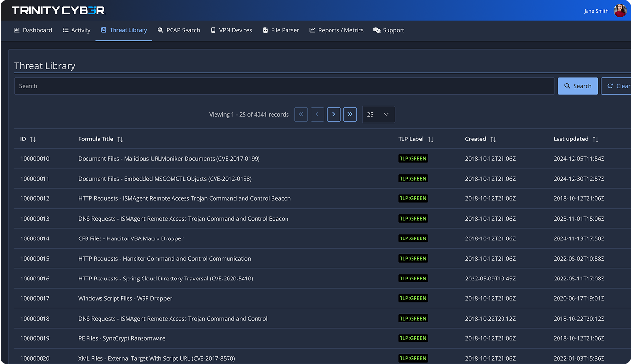
Task: Click the VPN Devices phone icon
Action: pos(213,30)
